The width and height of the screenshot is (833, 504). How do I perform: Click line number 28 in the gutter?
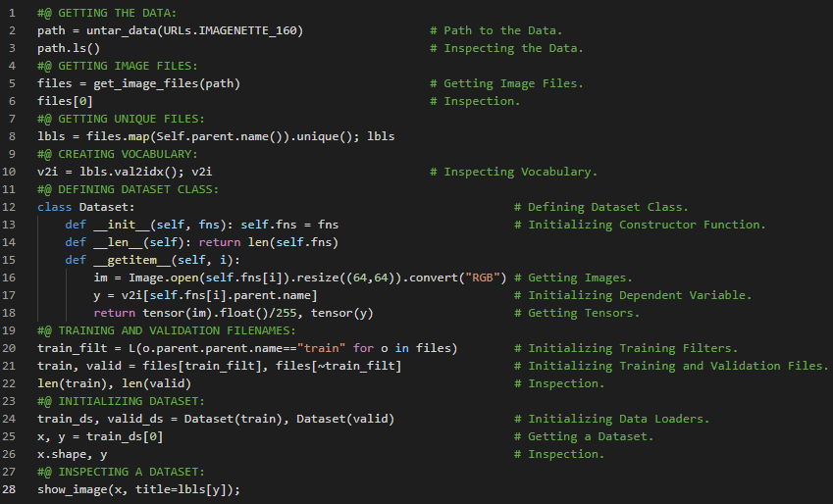tap(9, 489)
